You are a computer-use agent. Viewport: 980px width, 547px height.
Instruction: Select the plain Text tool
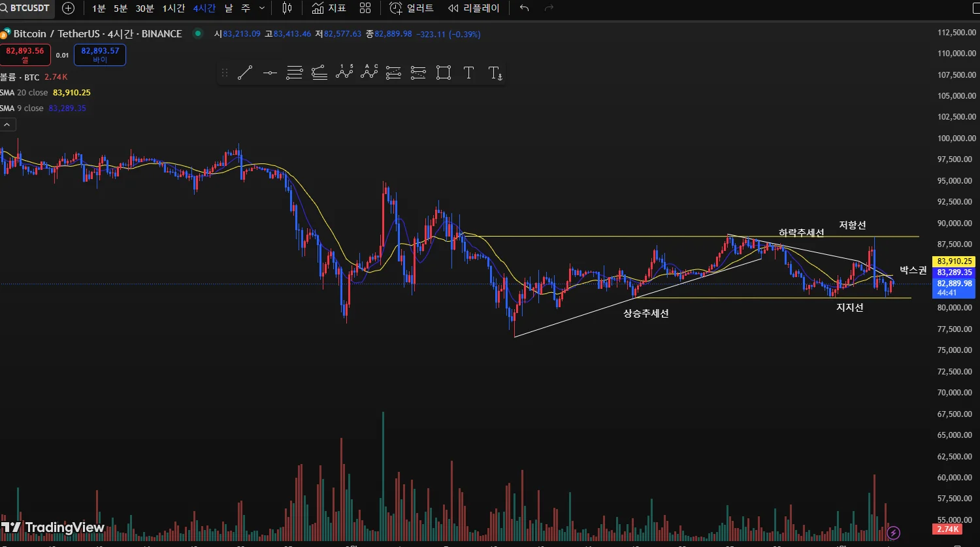tap(468, 73)
